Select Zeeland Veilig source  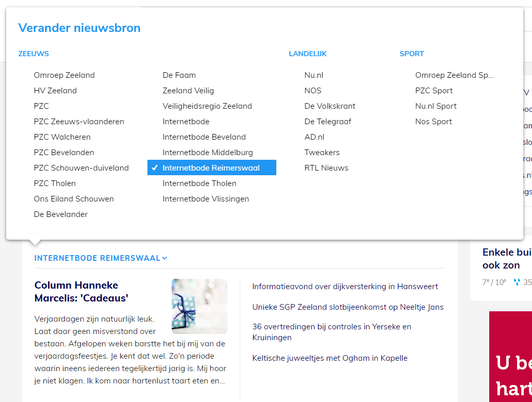point(188,91)
